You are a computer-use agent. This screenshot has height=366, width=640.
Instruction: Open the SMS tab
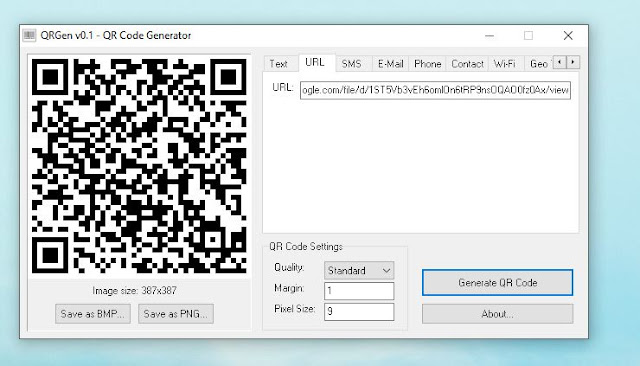tap(354, 64)
